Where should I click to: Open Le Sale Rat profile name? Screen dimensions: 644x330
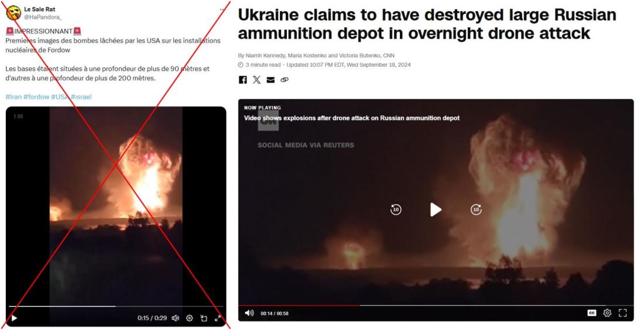pos(39,9)
